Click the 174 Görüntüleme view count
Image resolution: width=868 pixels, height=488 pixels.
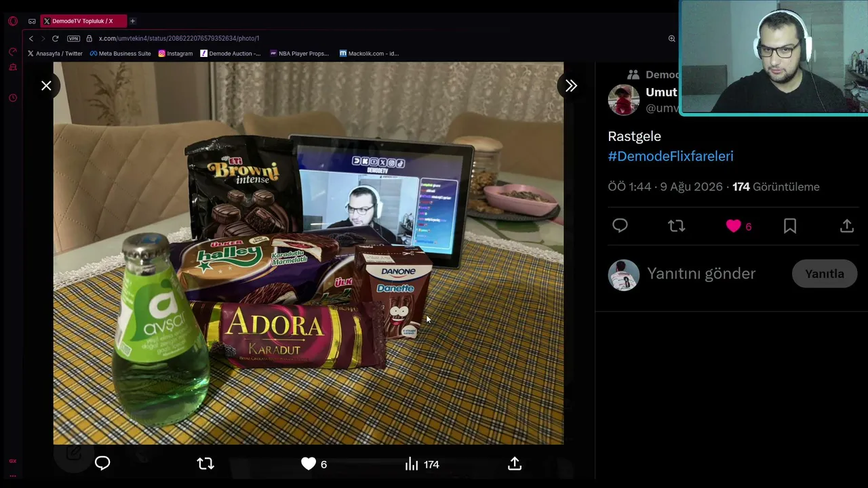(776, 187)
